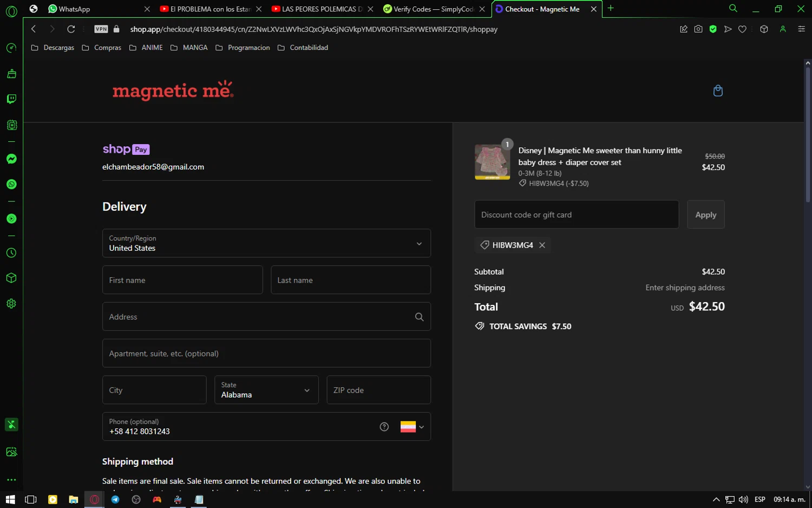This screenshot has width=812, height=508.
Task: Open the profile account icon
Action: coord(783,29)
